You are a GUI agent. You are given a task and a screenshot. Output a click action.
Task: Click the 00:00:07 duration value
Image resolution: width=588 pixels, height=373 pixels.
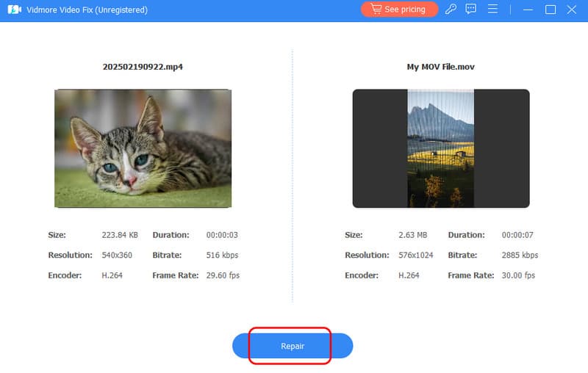pyautogui.click(x=517, y=235)
